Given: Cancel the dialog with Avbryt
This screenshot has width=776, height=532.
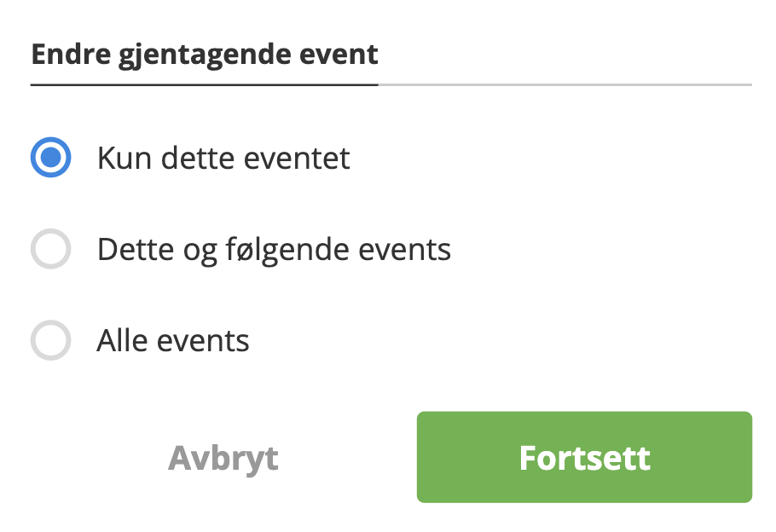Looking at the screenshot, I should point(223,458).
